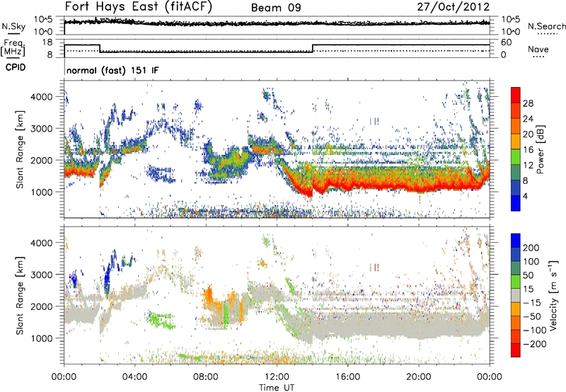Viewport: 566px width, 392px height.
Task: Click the "04:00" time tick label
Action: 134,377
